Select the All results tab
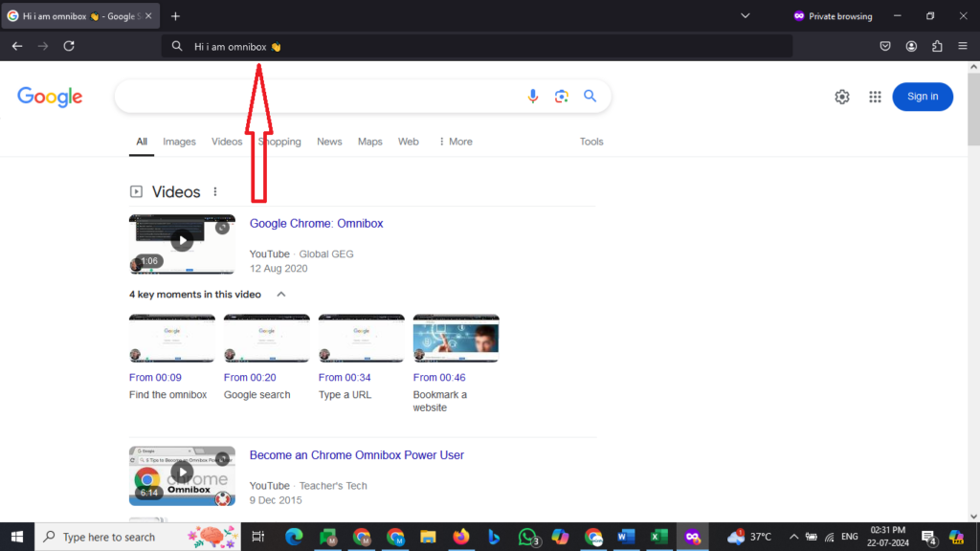 click(142, 142)
